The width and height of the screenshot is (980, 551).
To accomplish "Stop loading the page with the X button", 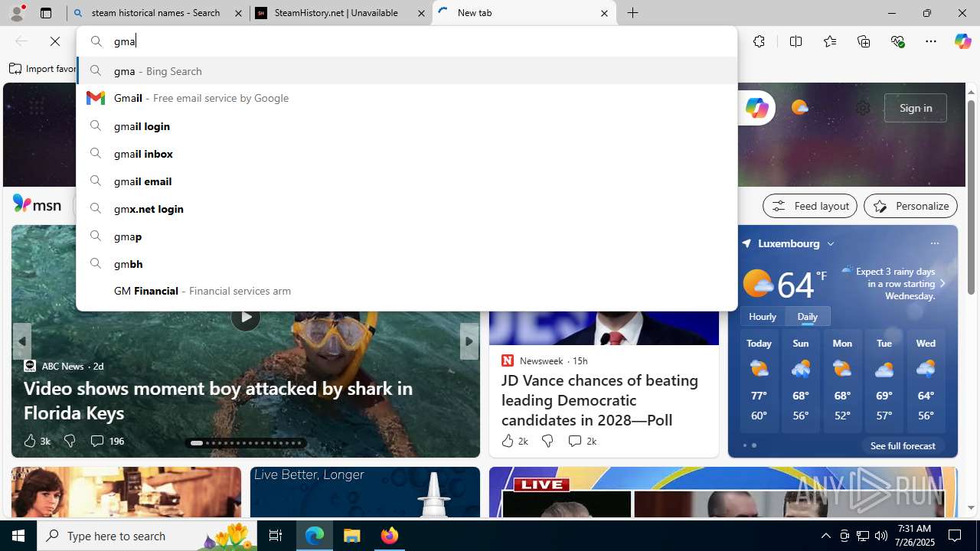I will point(55,41).
